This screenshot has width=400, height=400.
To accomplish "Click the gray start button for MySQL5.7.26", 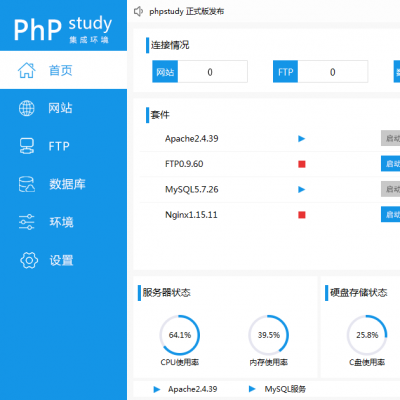I will (x=391, y=189).
